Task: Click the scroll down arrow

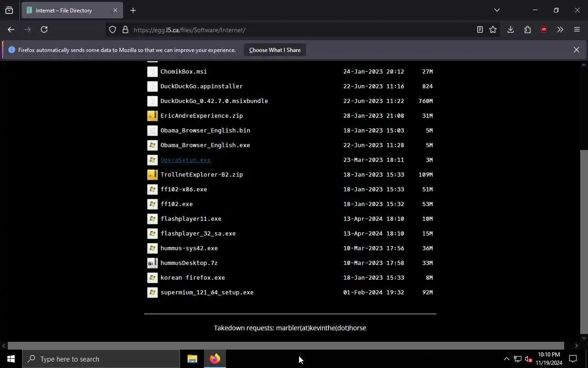Action: click(x=584, y=338)
